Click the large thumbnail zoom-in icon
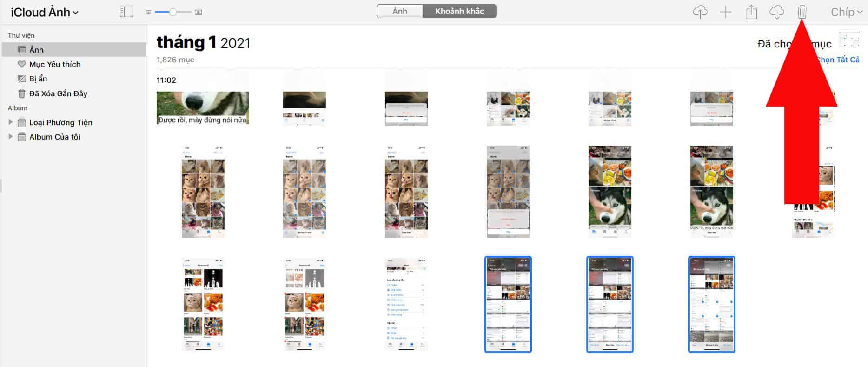Image resolution: width=868 pixels, height=367 pixels. pyautogui.click(x=198, y=13)
